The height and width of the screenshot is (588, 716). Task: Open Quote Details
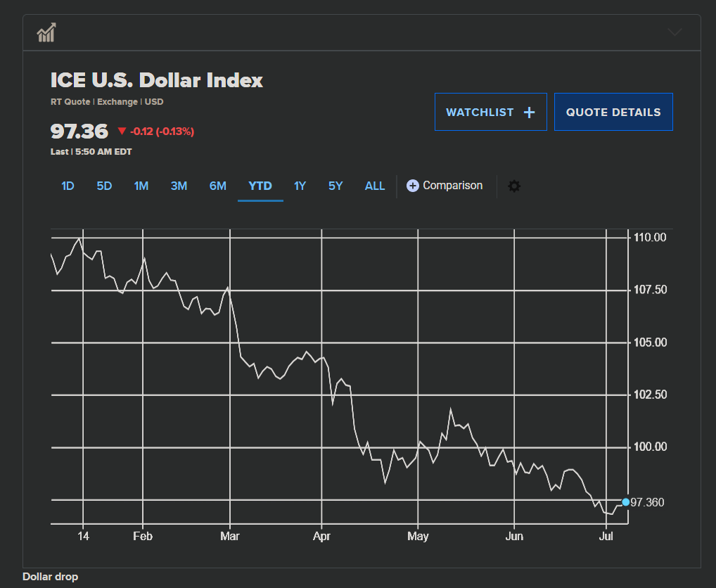tap(613, 112)
